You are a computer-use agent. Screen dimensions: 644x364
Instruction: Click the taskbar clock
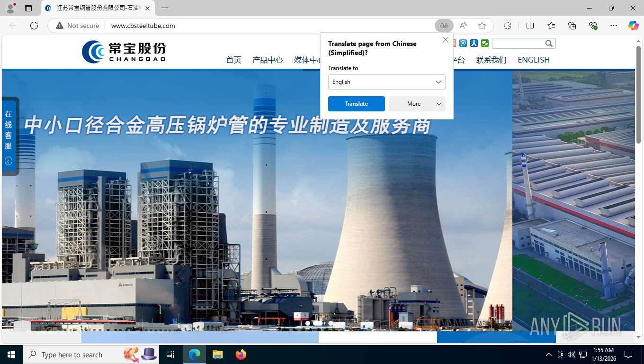coord(603,355)
